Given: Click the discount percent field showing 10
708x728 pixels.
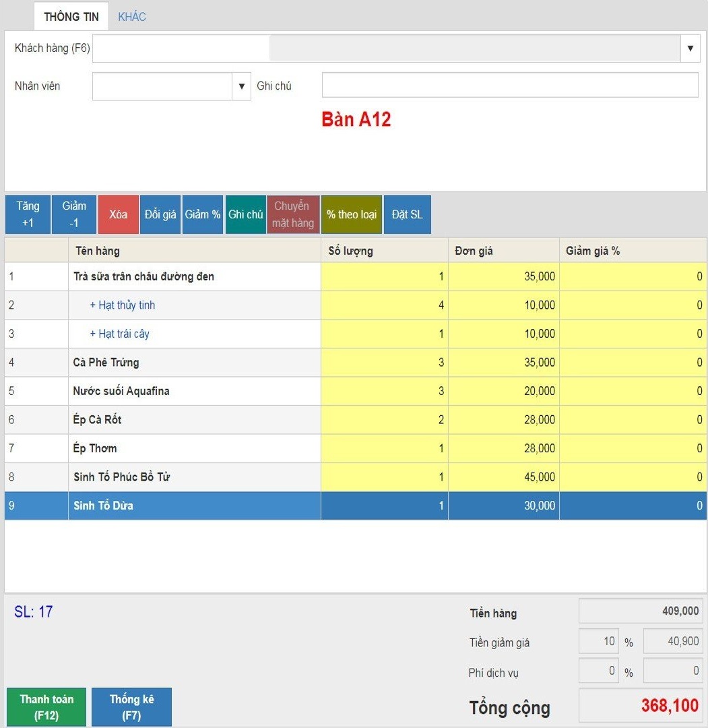Looking at the screenshot, I should pos(598,642).
